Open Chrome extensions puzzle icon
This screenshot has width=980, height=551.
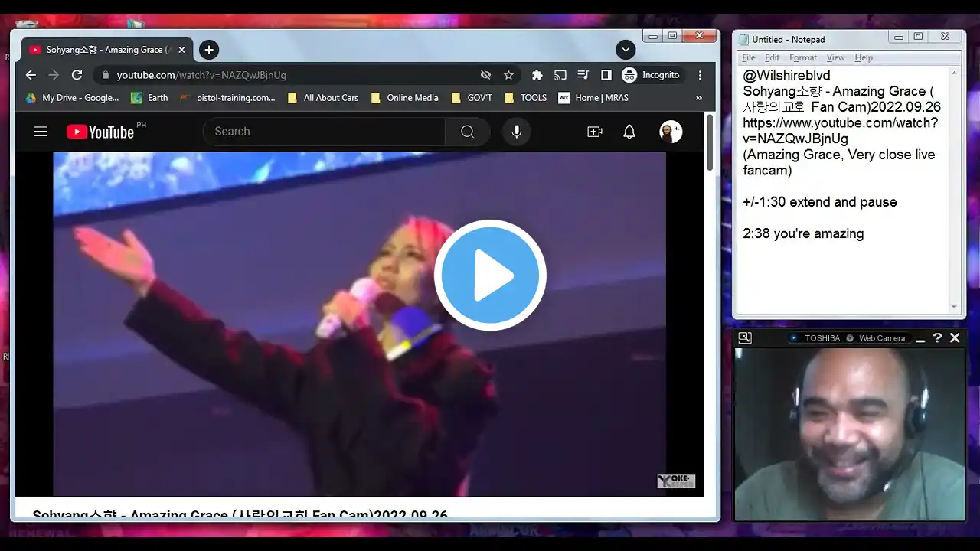click(x=537, y=75)
